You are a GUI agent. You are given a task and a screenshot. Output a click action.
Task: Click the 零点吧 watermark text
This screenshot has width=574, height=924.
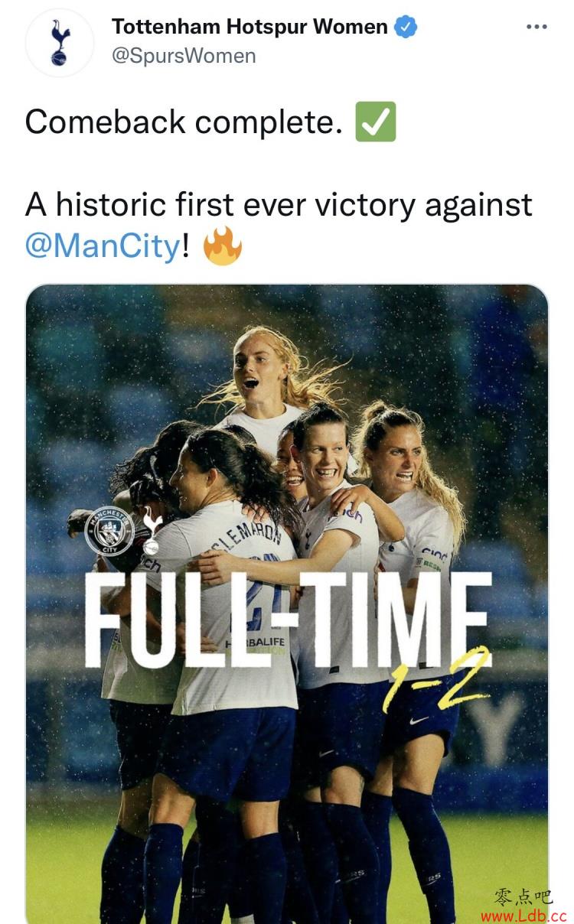[x=524, y=896]
